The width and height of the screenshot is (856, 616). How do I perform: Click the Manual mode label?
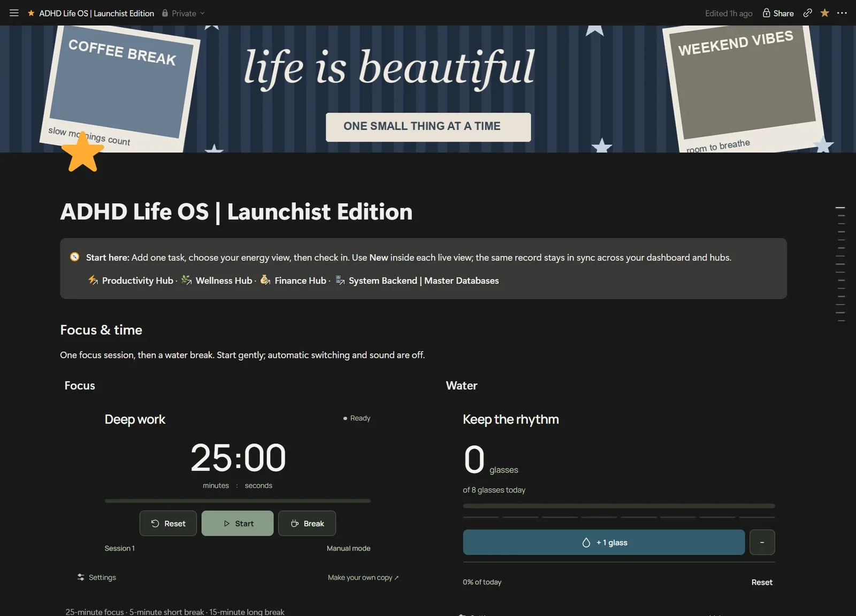tap(348, 548)
